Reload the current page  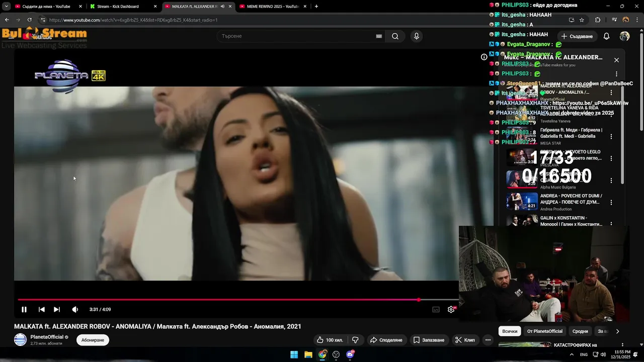tap(29, 20)
